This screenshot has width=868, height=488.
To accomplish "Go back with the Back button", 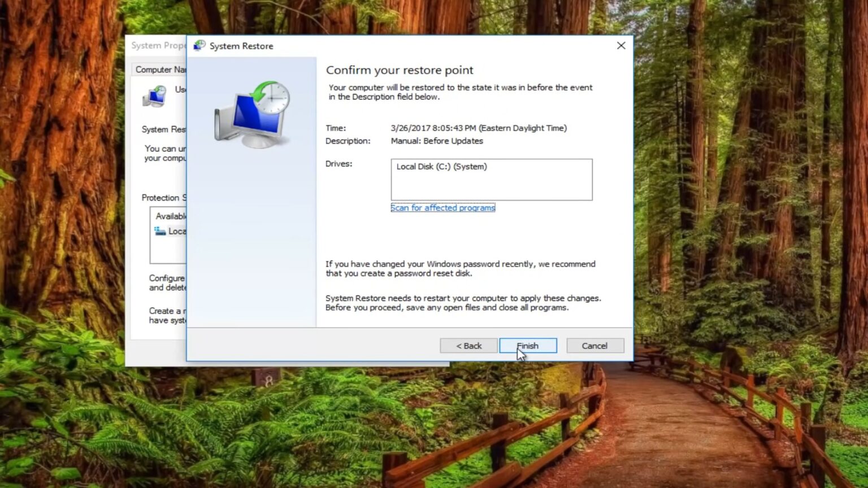I will pyautogui.click(x=468, y=345).
